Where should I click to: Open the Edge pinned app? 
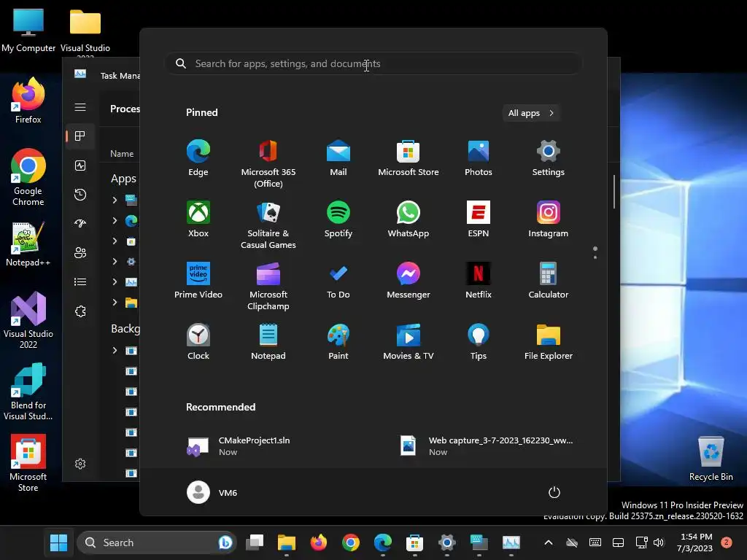coord(198,158)
